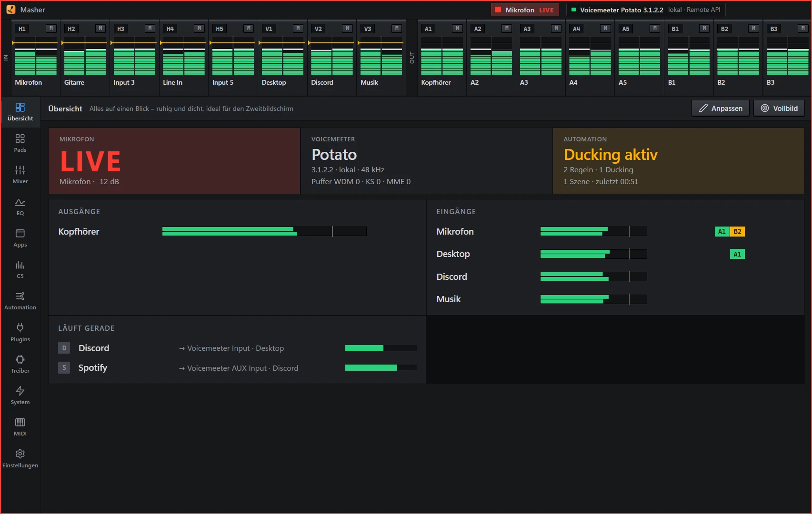Toggle mute M on V2 Discord strip
The width and height of the screenshot is (812, 514).
347,29
